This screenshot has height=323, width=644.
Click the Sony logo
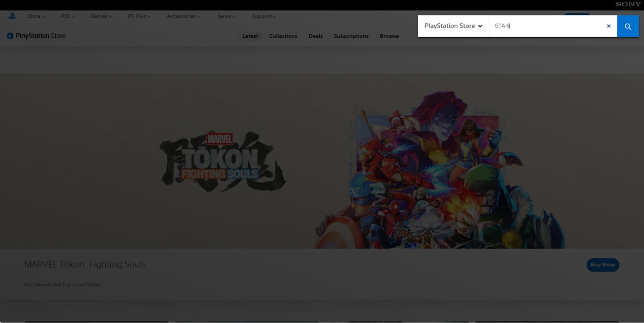(x=628, y=4)
